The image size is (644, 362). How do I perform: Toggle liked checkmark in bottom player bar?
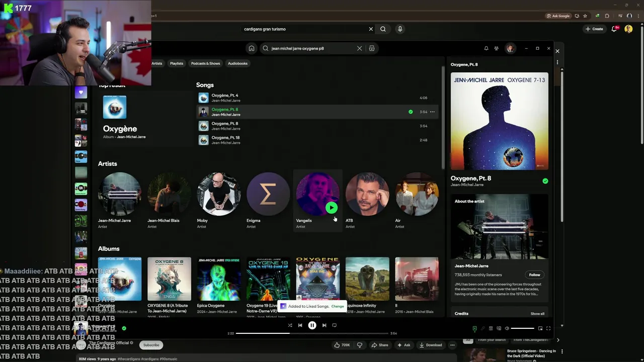tap(124, 328)
